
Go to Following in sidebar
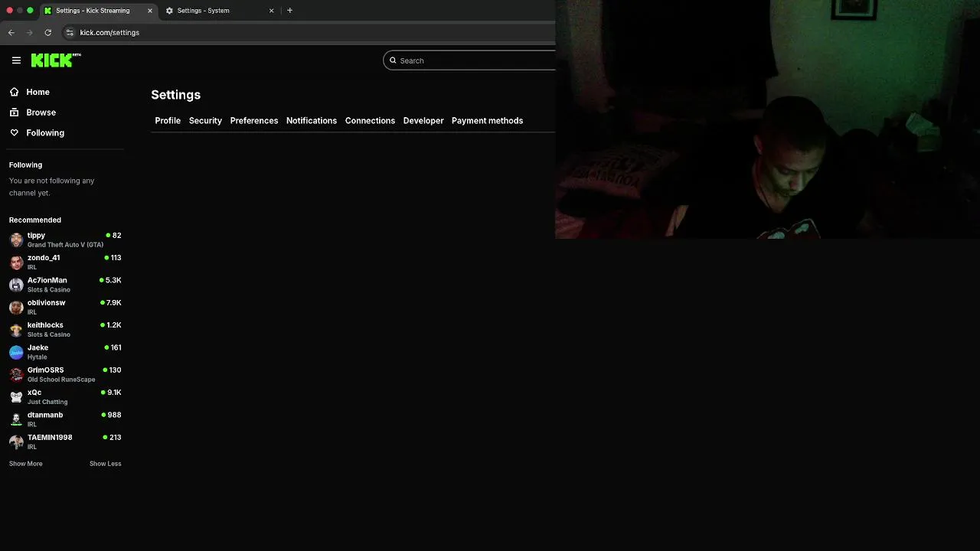(x=45, y=132)
